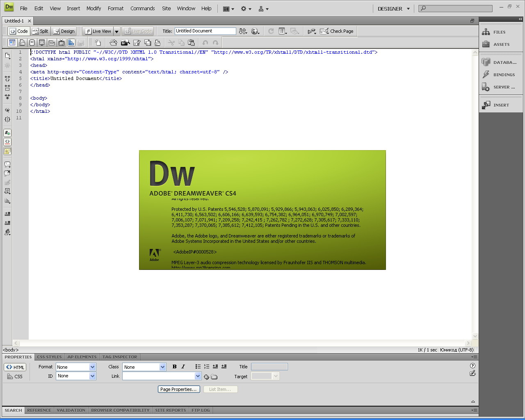Screen dimensions: 525x420
Task: Open the Modify menu
Action: pyautogui.click(x=94, y=8)
